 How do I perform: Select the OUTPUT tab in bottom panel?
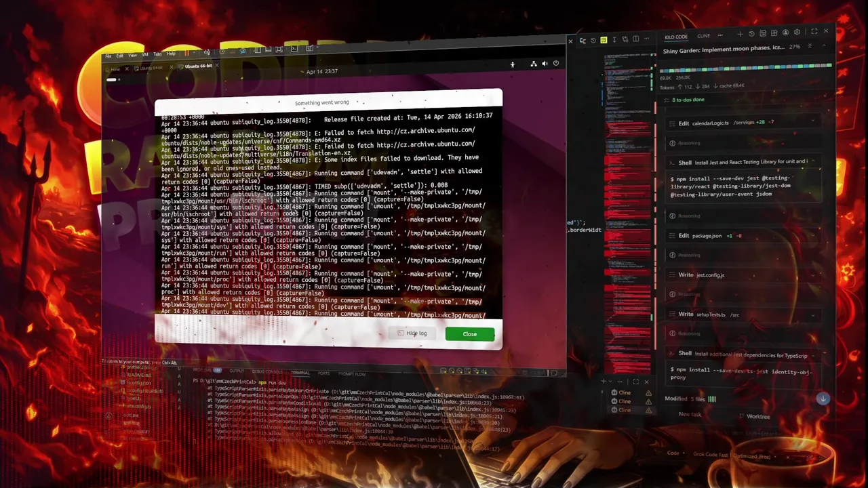click(x=236, y=371)
